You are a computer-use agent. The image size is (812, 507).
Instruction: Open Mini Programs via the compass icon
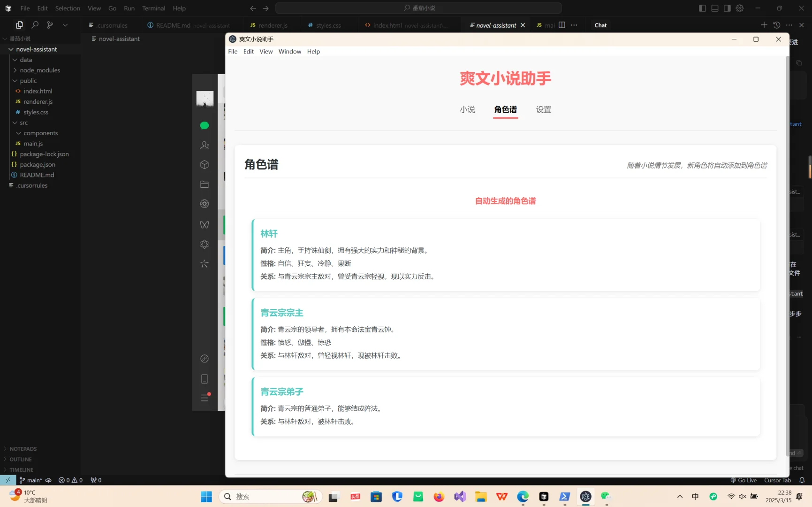coord(204,359)
